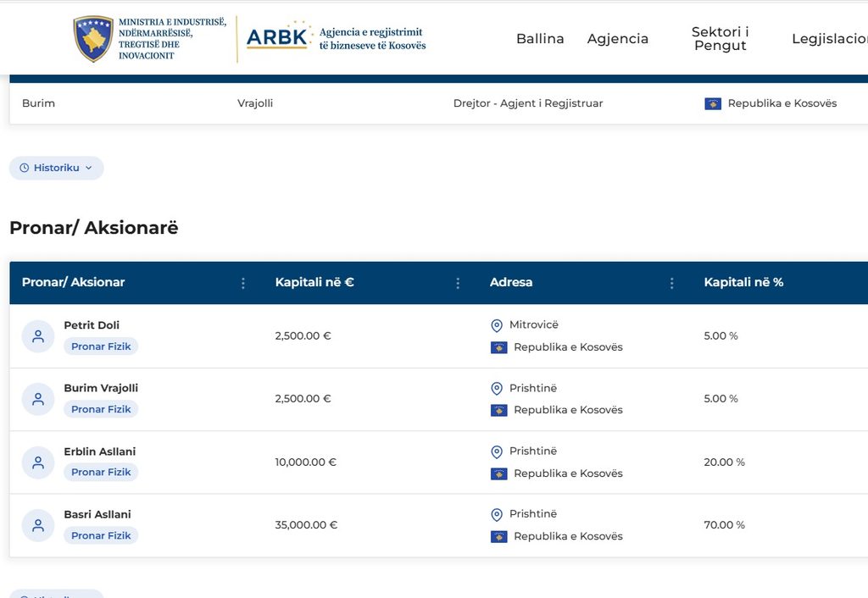Click the Kosovo ministry coat of arms logo
The height and width of the screenshot is (598, 868).
[93, 39]
